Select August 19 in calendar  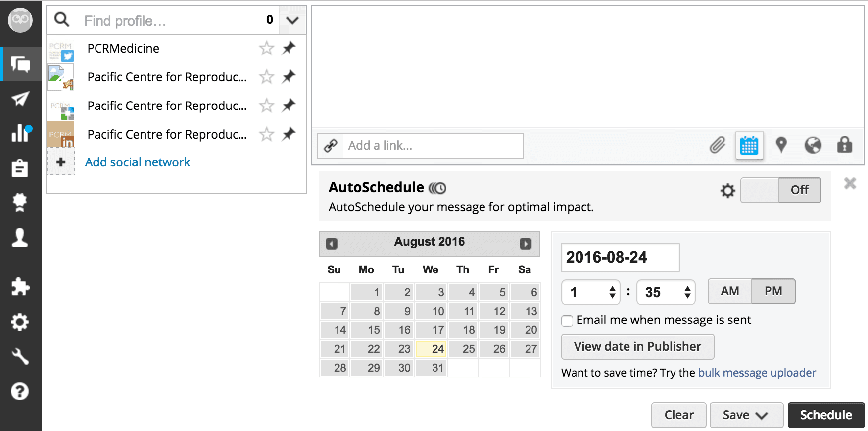(493, 330)
